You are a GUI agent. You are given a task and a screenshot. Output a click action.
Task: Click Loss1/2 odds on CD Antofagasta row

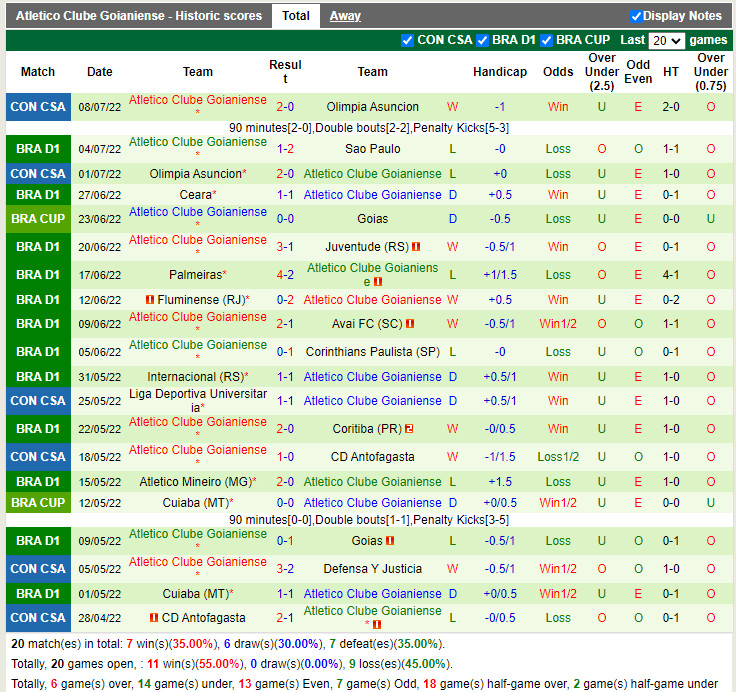click(558, 457)
